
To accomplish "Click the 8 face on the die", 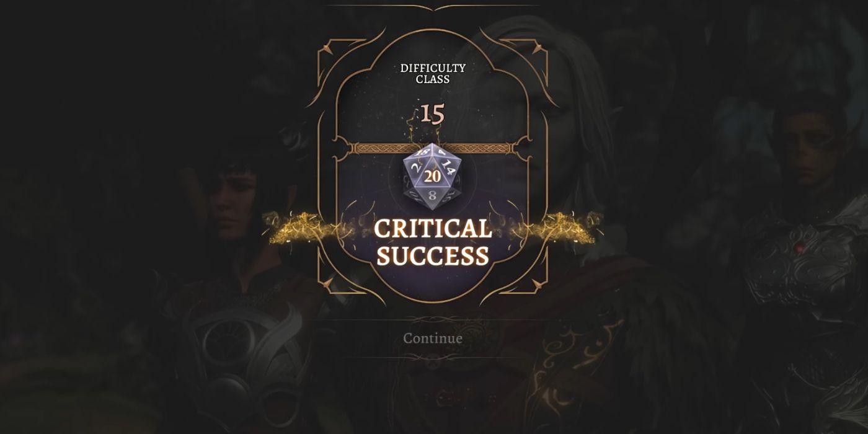I will click(433, 197).
